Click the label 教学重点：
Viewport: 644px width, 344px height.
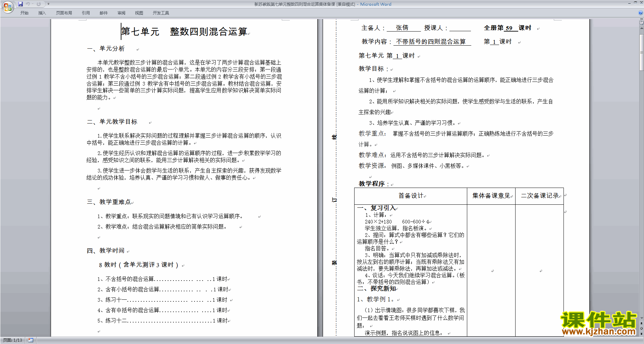pyautogui.click(x=372, y=134)
